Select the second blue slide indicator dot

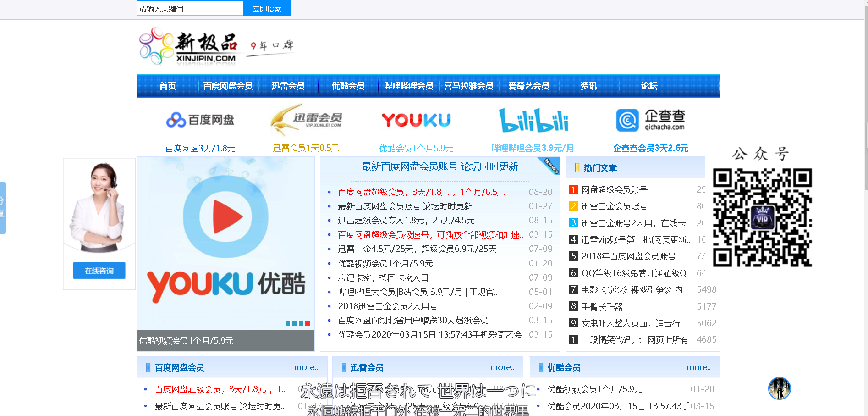click(x=295, y=323)
